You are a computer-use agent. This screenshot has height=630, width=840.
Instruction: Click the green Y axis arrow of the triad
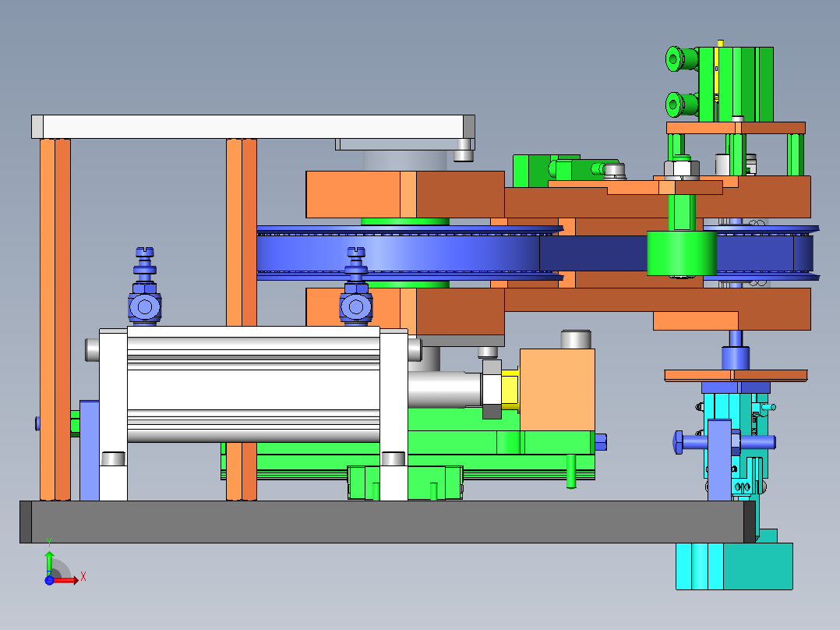49,560
